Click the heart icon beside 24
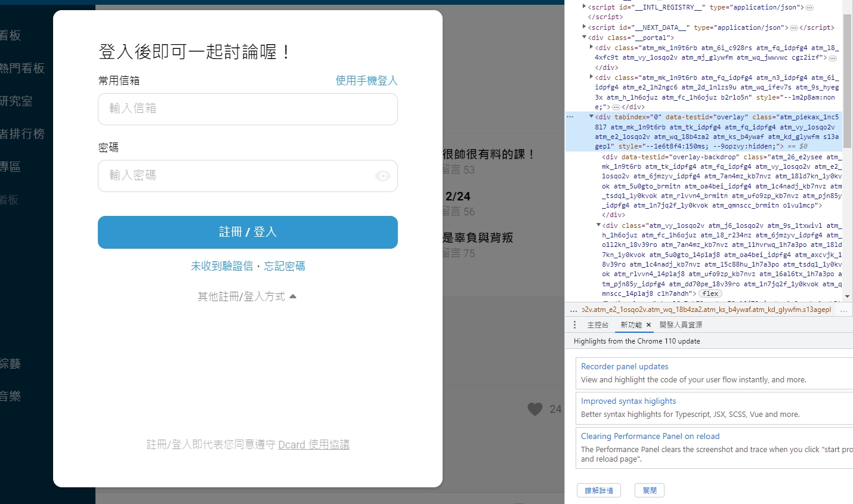 pyautogui.click(x=535, y=409)
